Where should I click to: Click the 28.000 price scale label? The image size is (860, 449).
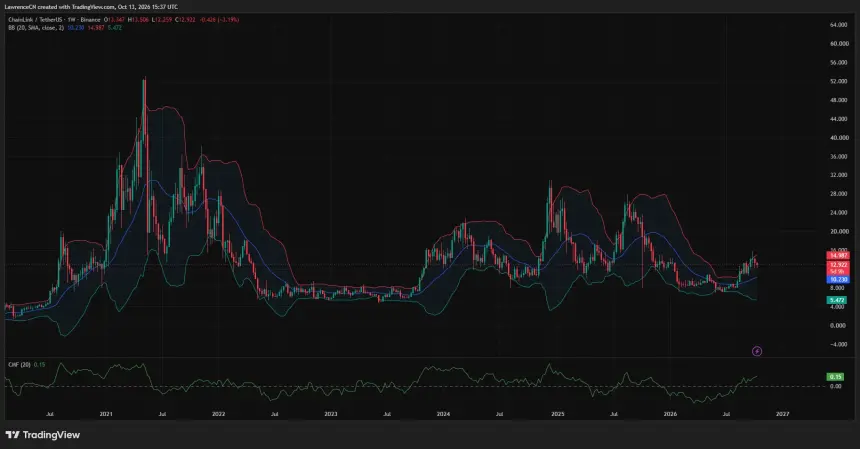pyautogui.click(x=839, y=194)
